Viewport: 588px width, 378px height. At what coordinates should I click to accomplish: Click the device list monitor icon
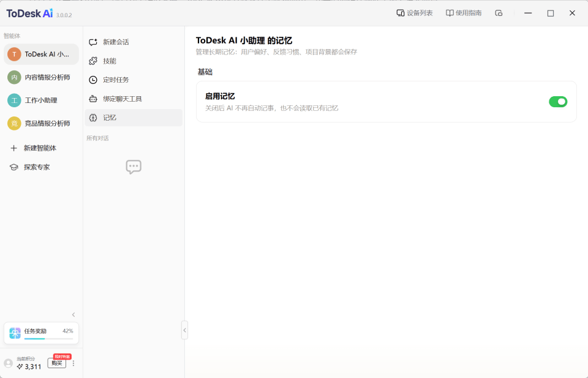(401, 13)
